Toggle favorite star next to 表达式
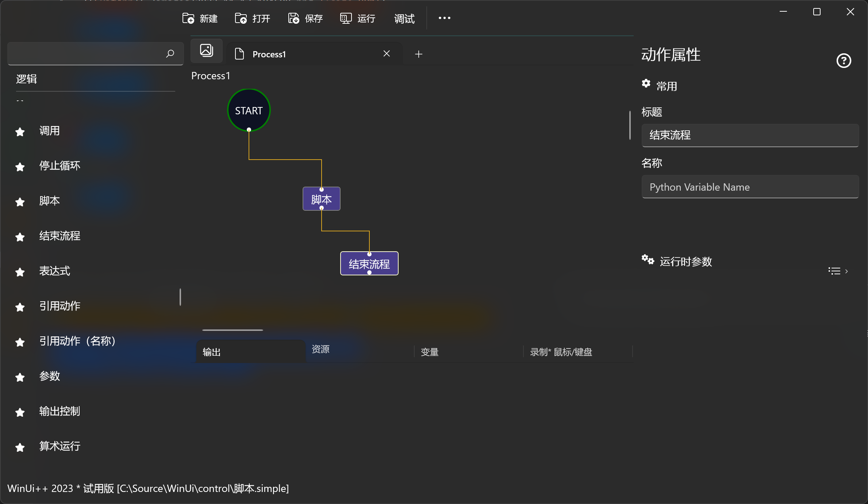 [20, 272]
